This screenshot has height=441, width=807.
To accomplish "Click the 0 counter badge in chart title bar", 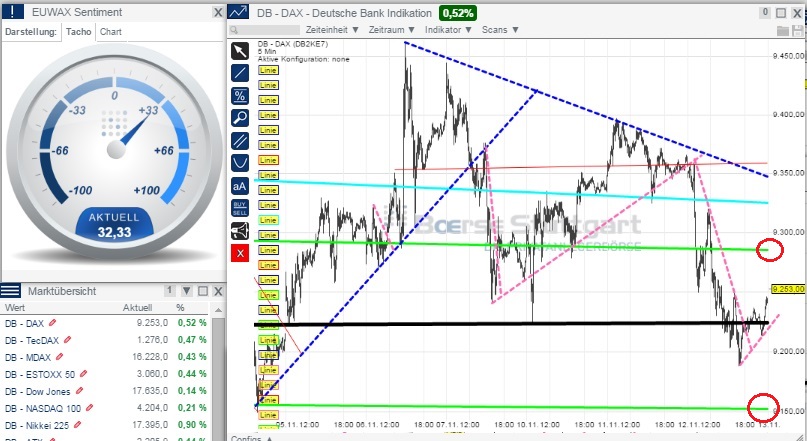I will point(765,12).
